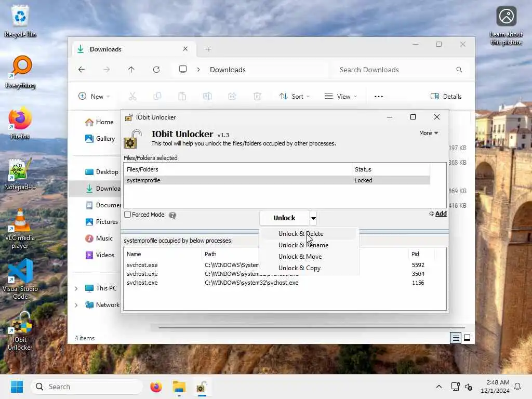
Task: Open Desktop in Explorer sidebar
Action: (101, 171)
